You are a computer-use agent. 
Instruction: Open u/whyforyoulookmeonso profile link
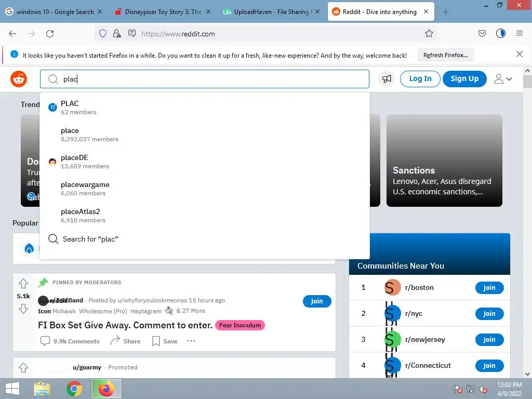pos(152,300)
